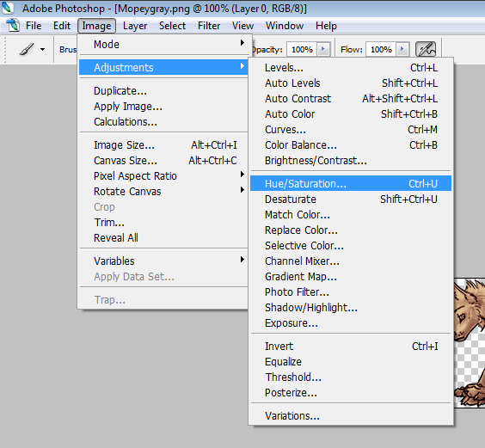485x448 pixels.
Task: Apply Auto Contrast adjustment
Action: coord(351,98)
